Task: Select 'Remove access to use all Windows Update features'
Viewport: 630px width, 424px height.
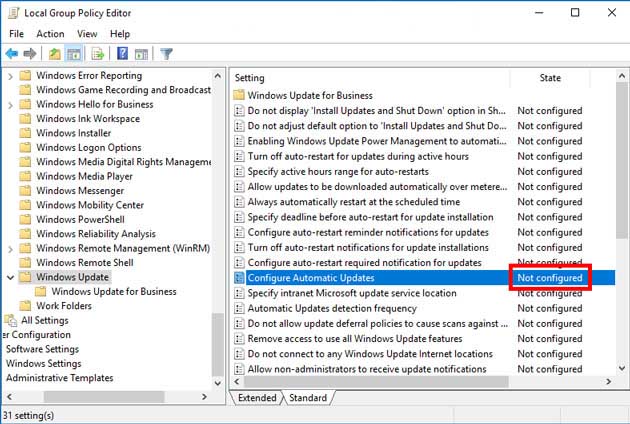Action: click(x=355, y=339)
